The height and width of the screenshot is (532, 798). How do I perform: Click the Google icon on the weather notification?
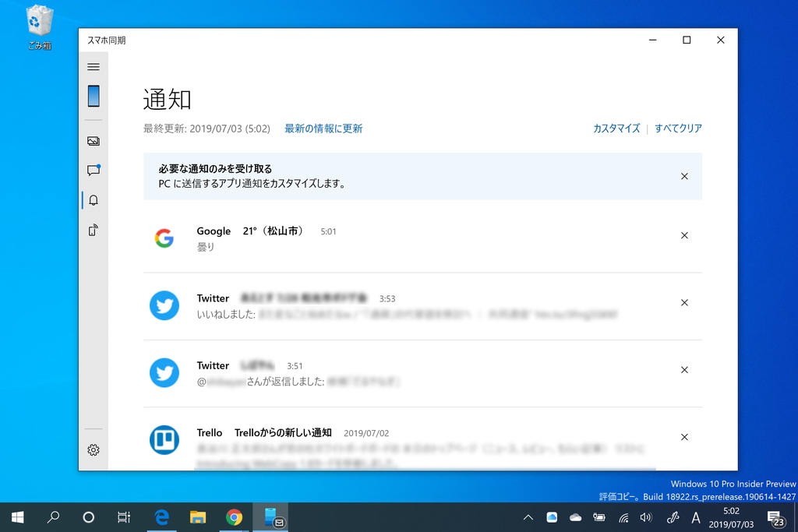(164, 239)
